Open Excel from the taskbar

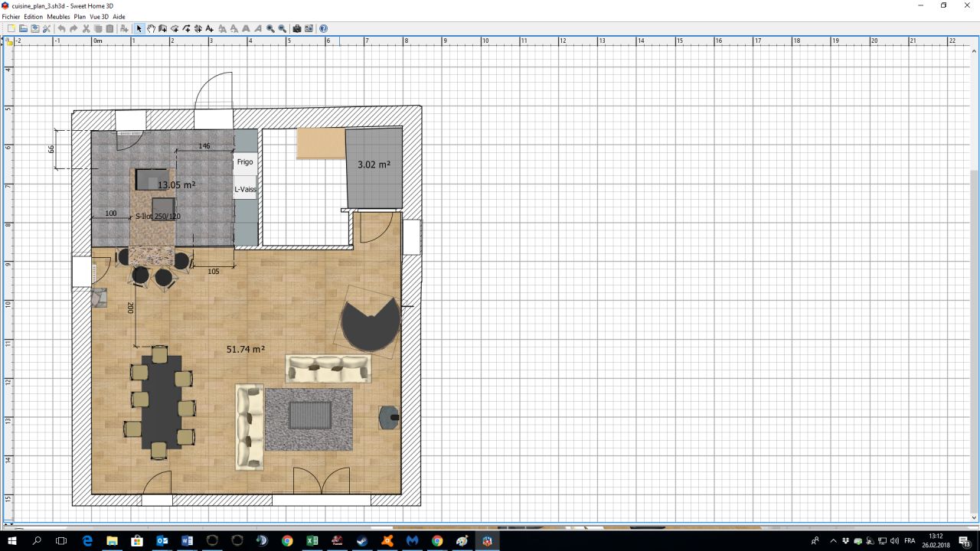(312, 540)
